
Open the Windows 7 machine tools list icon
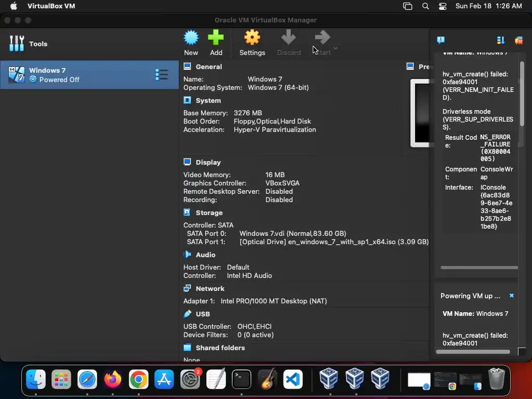162,75
